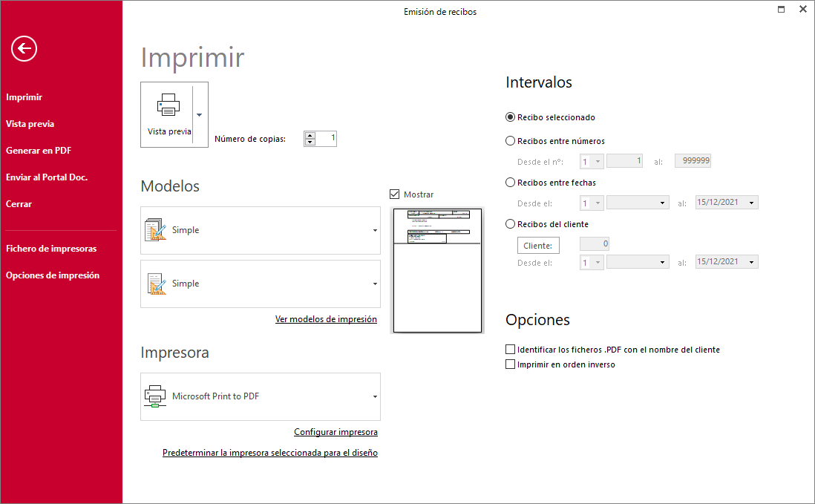Screen dimensions: 815x504
Task: Maximize the Emisión de recibos window
Action: 781,10
